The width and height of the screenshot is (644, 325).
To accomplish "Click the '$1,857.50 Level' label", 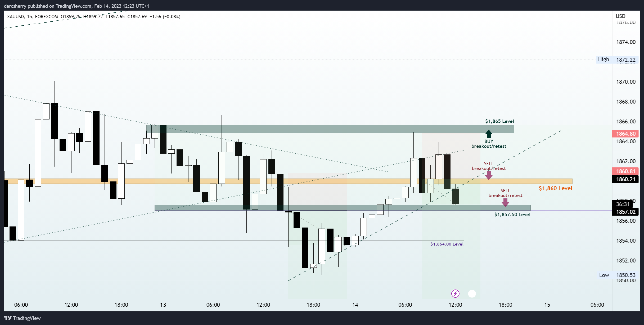I will click(x=512, y=214).
